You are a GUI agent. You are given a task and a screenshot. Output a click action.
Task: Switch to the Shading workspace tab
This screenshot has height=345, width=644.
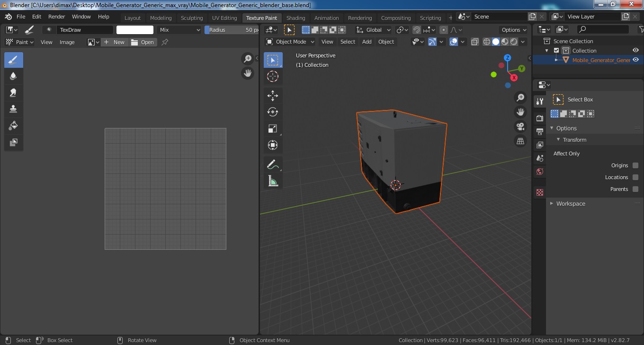pyautogui.click(x=295, y=18)
